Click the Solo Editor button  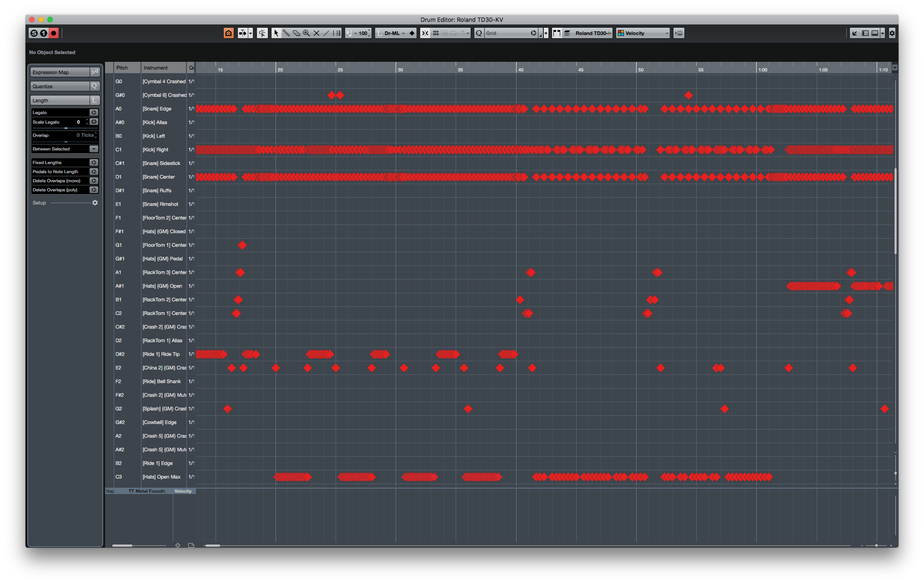pos(34,33)
